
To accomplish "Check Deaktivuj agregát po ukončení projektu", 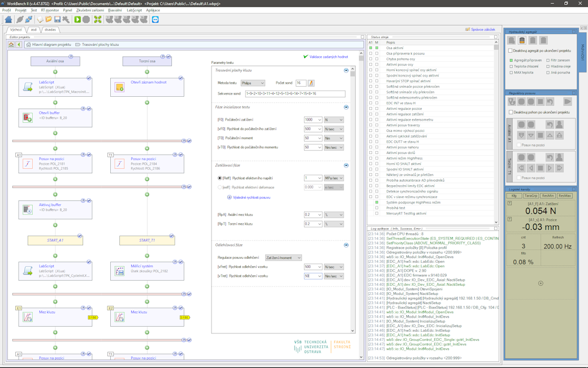I will 511,50.
